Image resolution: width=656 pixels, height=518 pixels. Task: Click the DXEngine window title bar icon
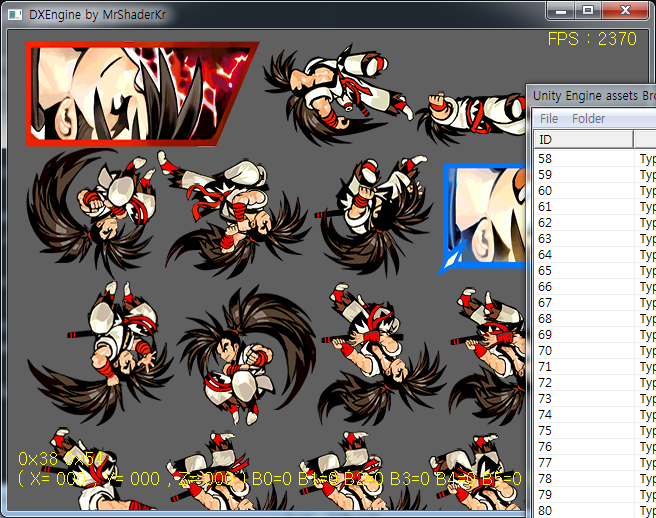(15, 15)
